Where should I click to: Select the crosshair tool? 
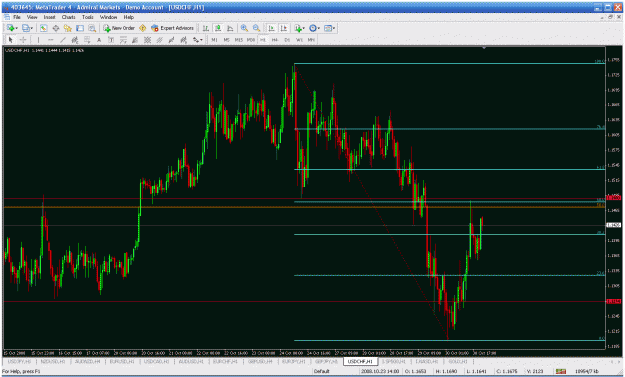tap(23, 40)
